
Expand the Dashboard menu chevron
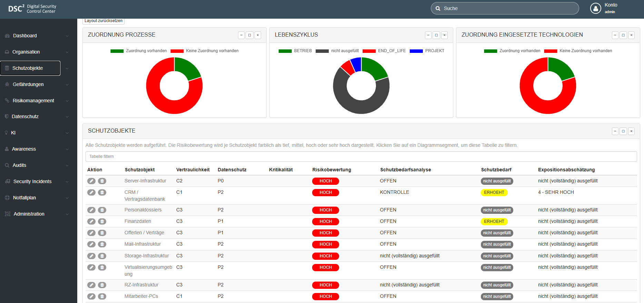click(x=67, y=36)
